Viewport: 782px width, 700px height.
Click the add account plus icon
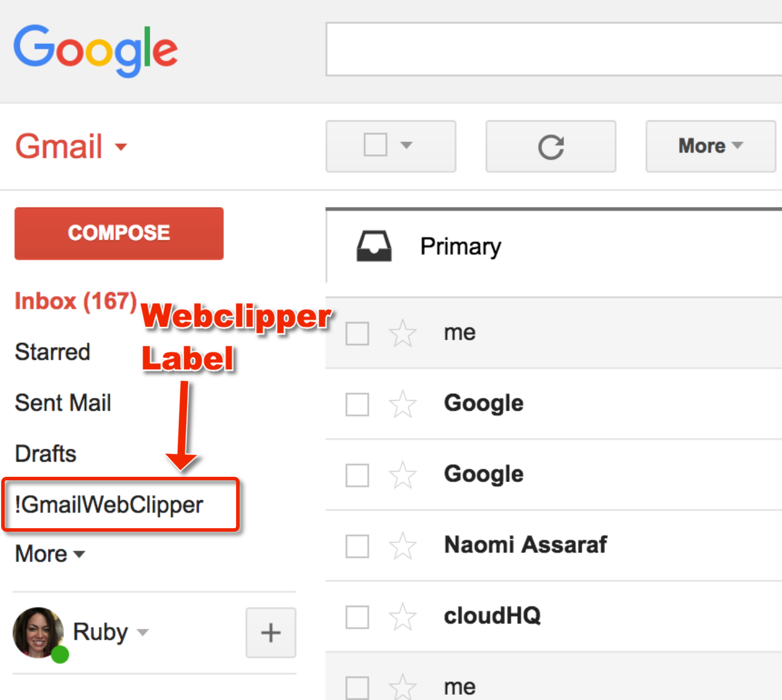point(271,632)
